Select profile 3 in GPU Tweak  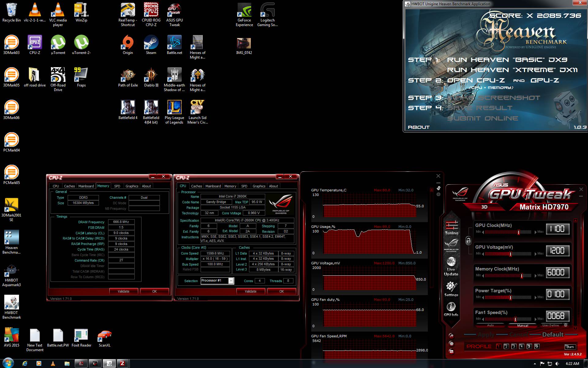[514, 346]
